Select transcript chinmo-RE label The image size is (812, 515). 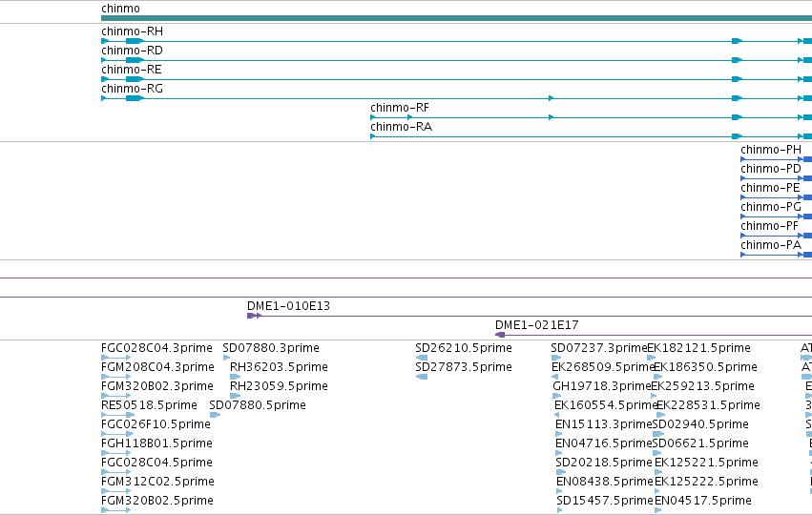[132, 70]
